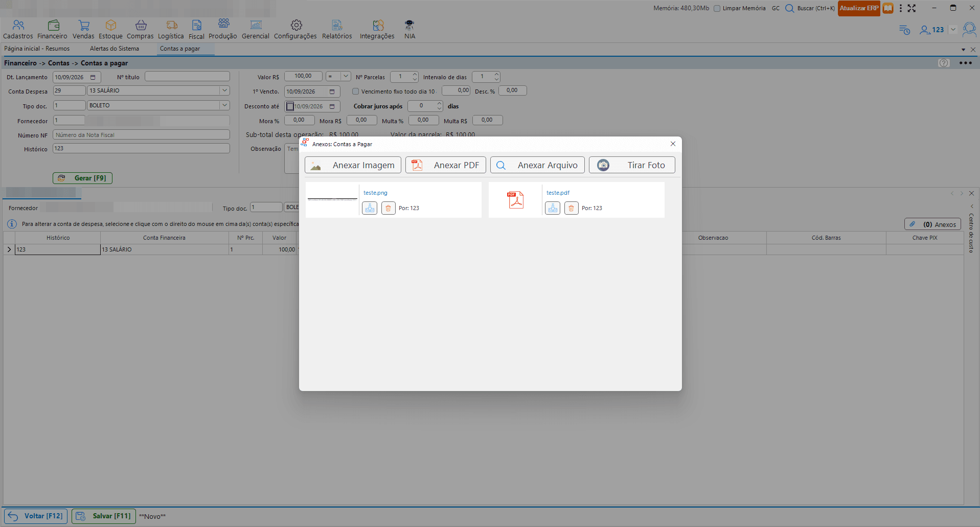Open the Estoque module
The width and height of the screenshot is (980, 527).
[110, 30]
